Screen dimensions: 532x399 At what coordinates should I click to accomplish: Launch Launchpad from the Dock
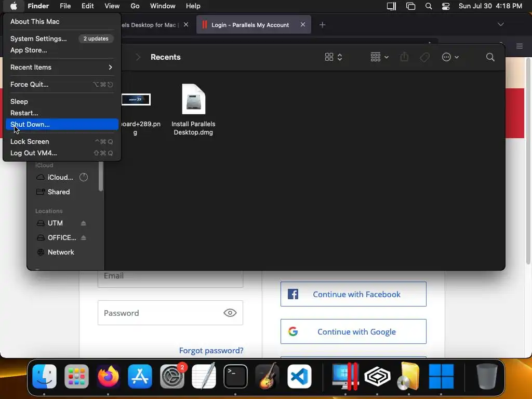(x=76, y=376)
